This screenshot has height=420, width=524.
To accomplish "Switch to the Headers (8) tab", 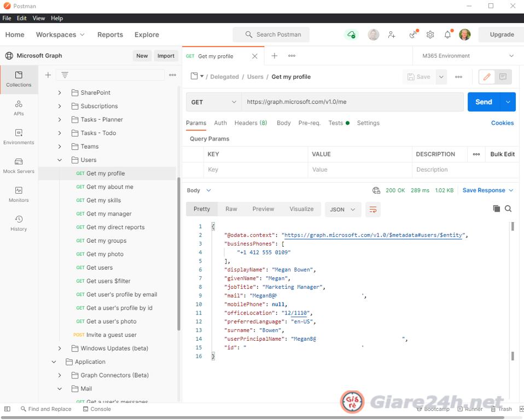I will [251, 123].
